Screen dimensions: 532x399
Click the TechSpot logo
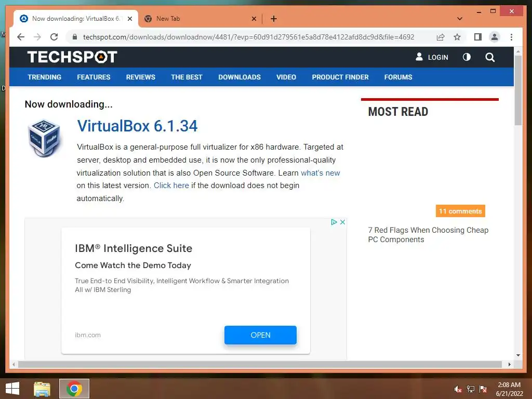[x=72, y=57]
